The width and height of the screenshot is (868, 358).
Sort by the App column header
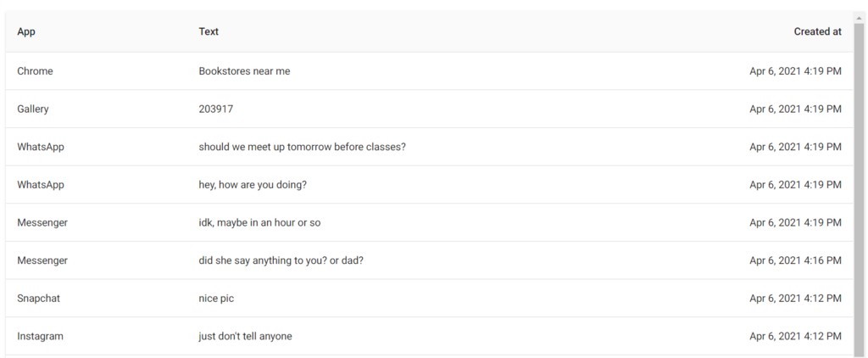tap(26, 31)
